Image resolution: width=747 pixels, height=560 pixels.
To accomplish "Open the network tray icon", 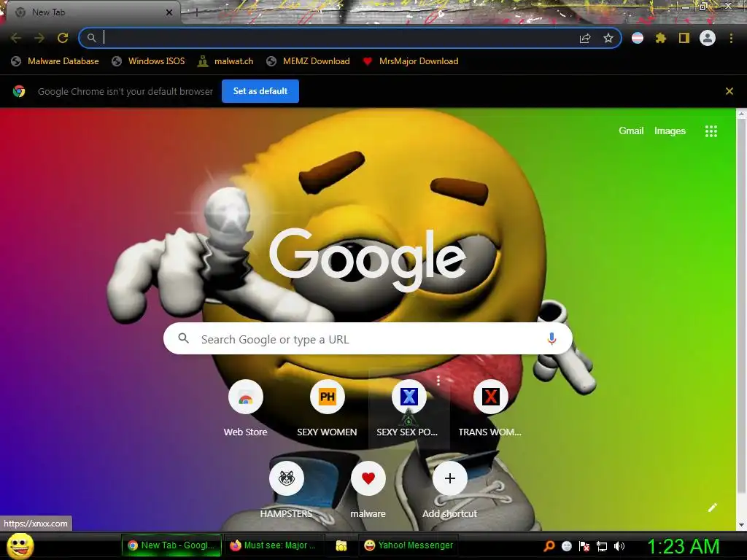I will tap(602, 546).
